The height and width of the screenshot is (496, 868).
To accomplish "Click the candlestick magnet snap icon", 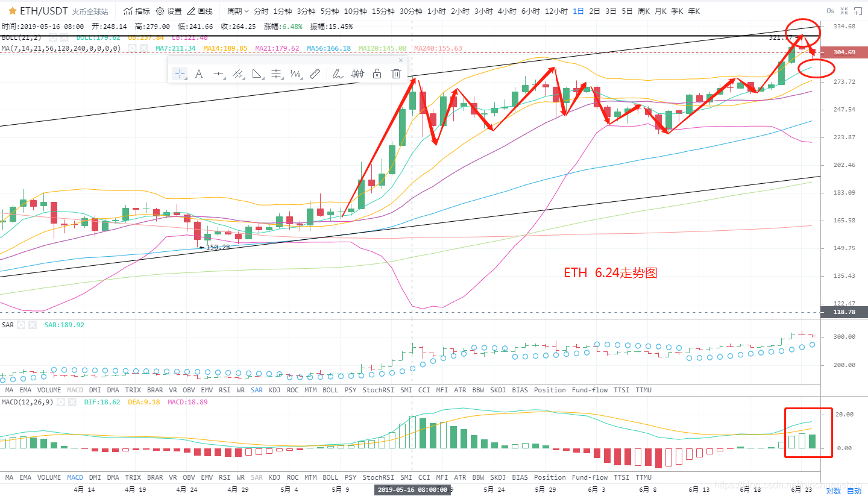I will click(358, 74).
